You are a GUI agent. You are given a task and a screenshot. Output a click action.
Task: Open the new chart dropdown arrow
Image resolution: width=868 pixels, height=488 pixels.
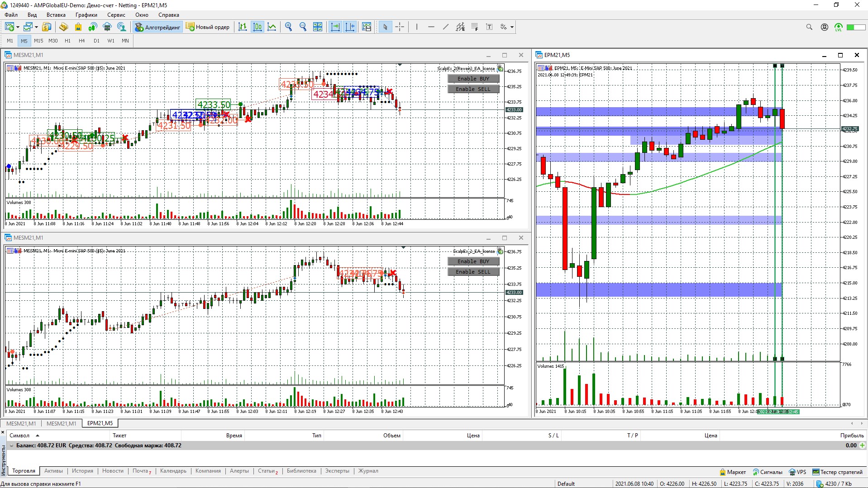point(18,27)
